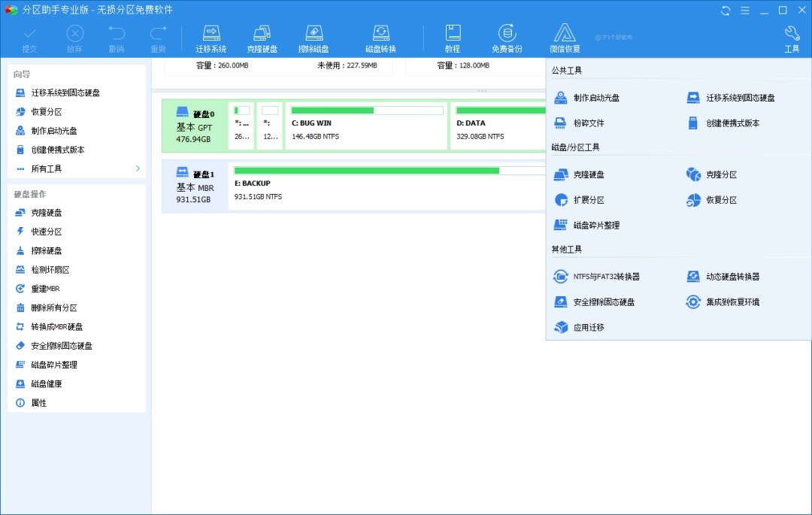Open the title bar hamburger menu

click(744, 11)
